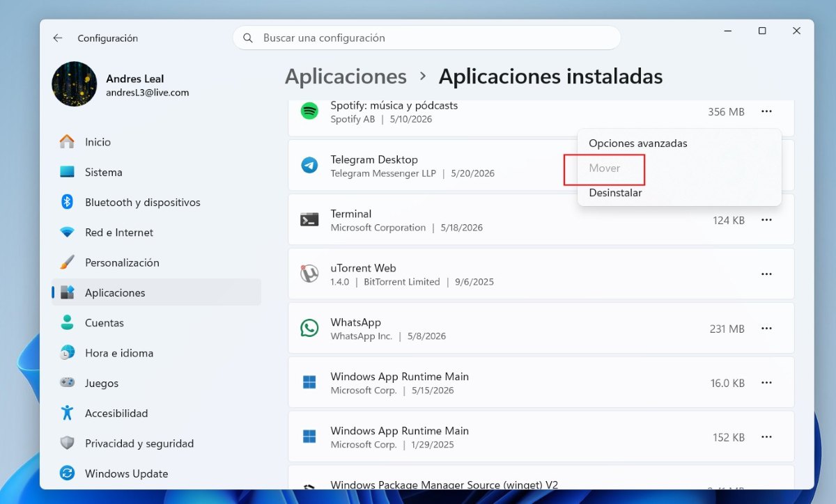Viewport: 836px width, 504px height.
Task: Open the Juegos section
Action: click(156, 383)
